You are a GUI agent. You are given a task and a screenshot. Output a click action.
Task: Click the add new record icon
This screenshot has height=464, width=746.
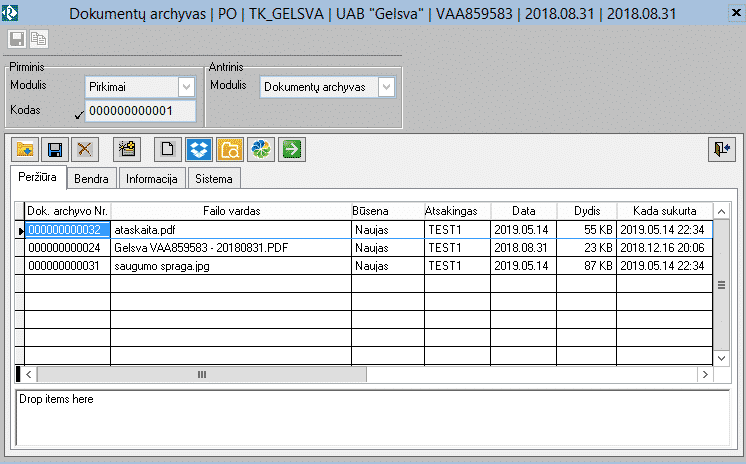[126, 149]
